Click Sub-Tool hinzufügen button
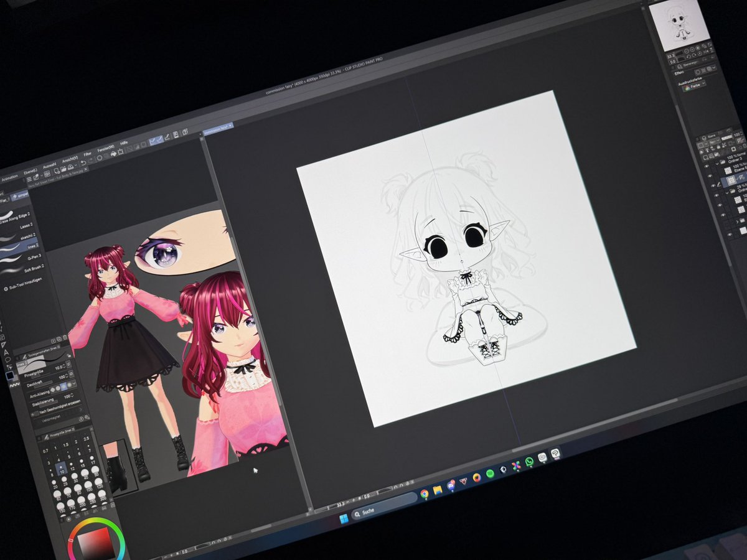This screenshot has height=560, width=747. (x=23, y=284)
